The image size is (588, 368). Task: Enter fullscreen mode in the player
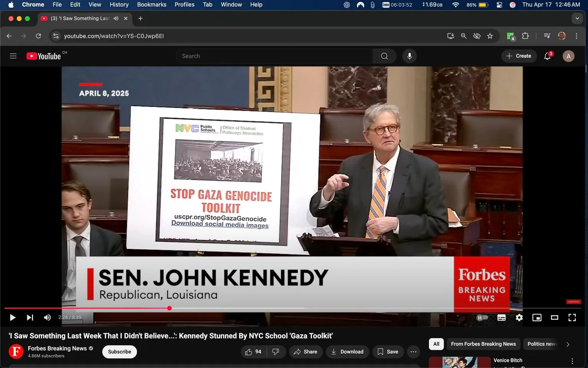click(x=572, y=317)
